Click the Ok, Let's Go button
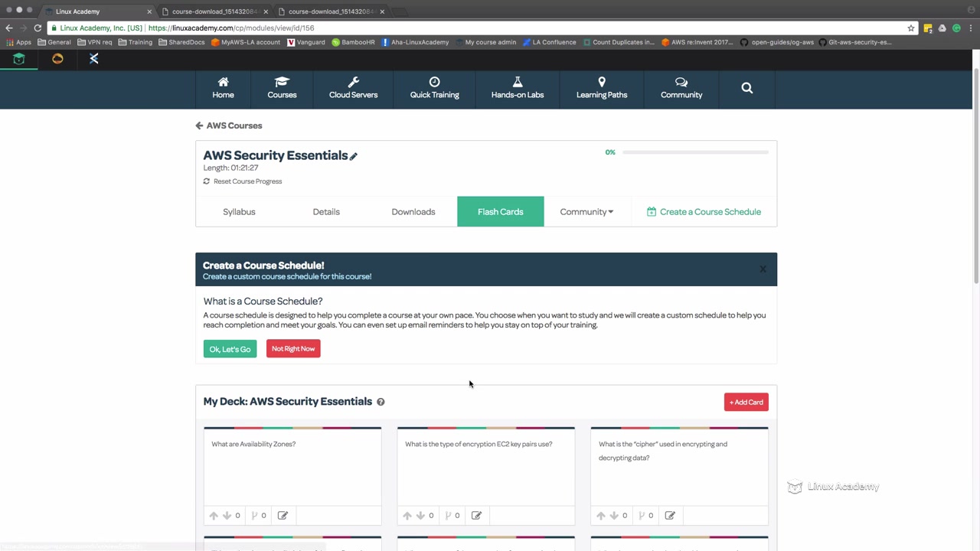The height and width of the screenshot is (551, 980). (x=230, y=349)
